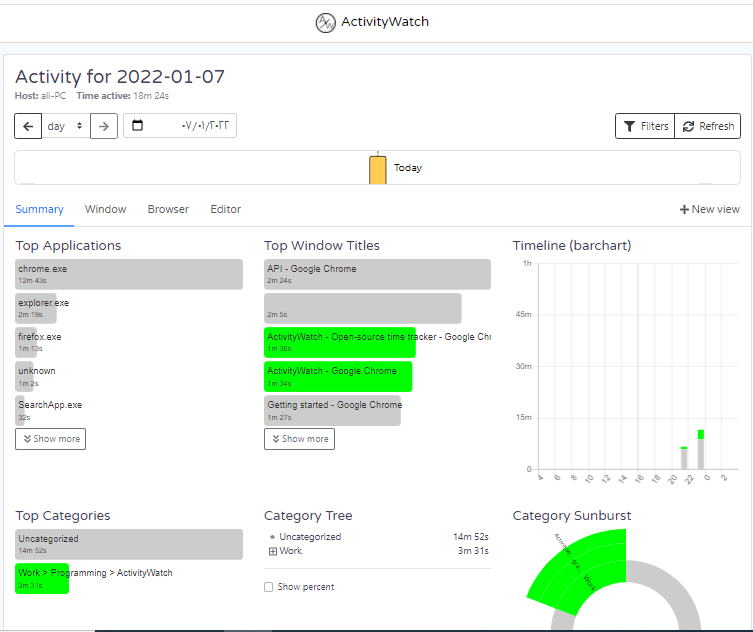Switch to the Browser tab
The width and height of the screenshot is (753, 632).
tap(168, 209)
